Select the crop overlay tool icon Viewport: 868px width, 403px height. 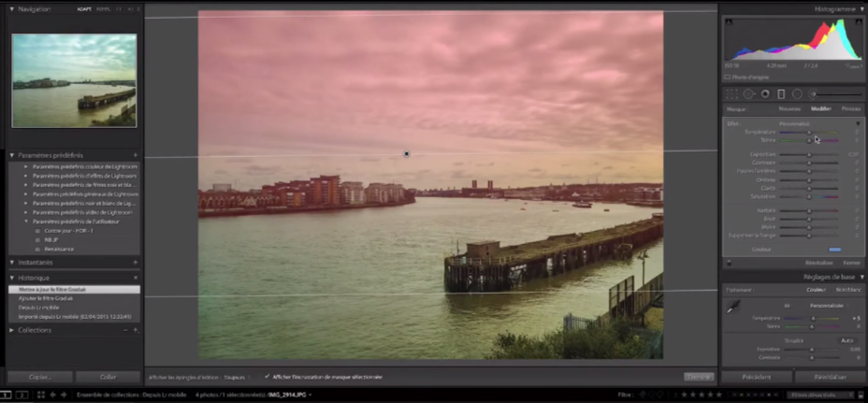click(x=731, y=94)
